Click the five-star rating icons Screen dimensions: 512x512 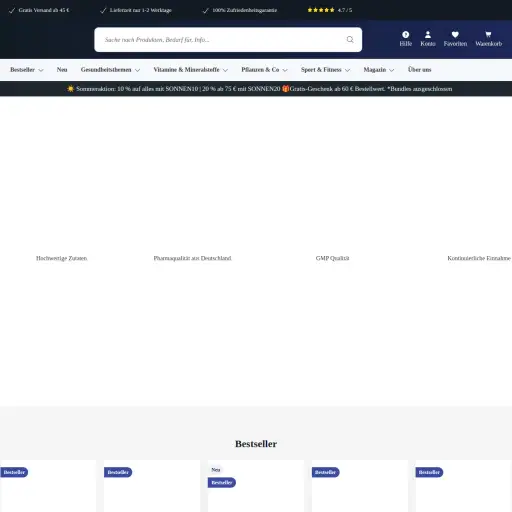pyautogui.click(x=321, y=10)
